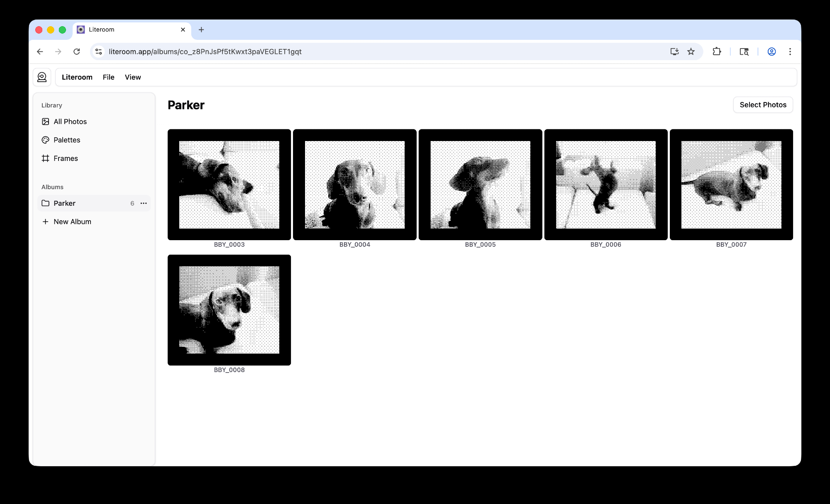Screen dimensions: 830x504
Task: Create a New Album
Action: coord(72,222)
